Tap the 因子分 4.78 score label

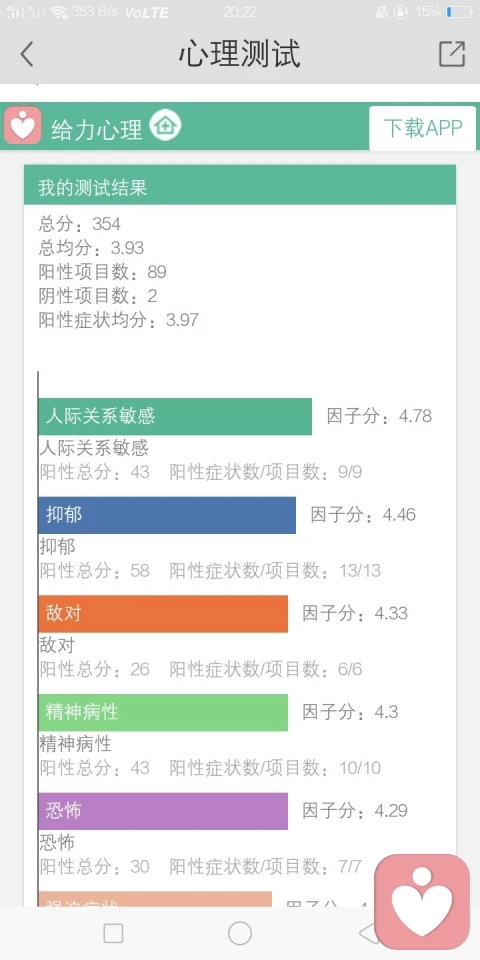coord(379,416)
